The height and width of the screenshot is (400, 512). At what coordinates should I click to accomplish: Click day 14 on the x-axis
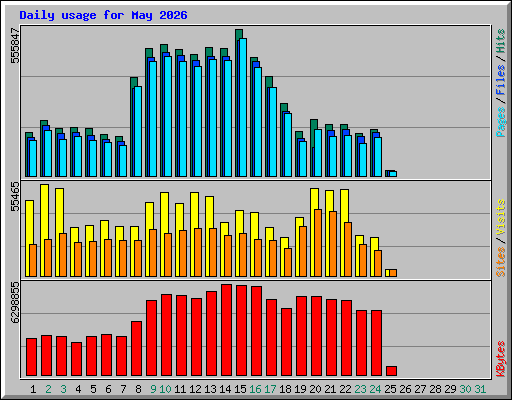226,389
